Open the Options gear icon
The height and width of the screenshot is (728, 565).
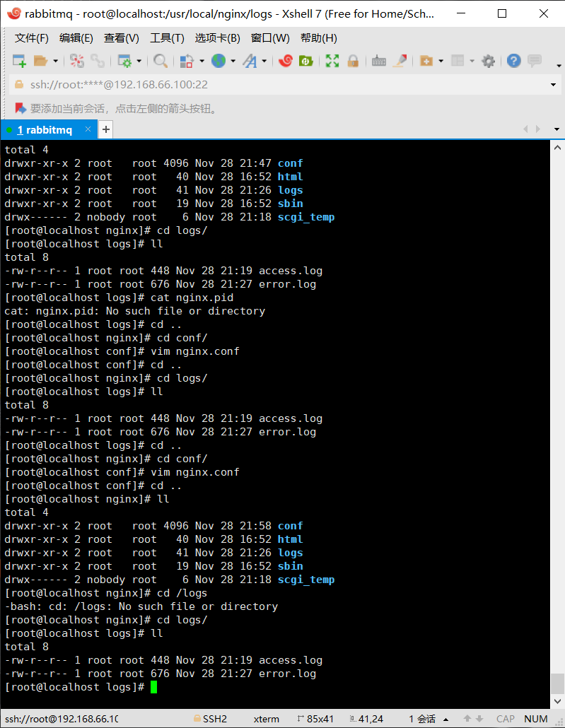pyautogui.click(x=489, y=61)
